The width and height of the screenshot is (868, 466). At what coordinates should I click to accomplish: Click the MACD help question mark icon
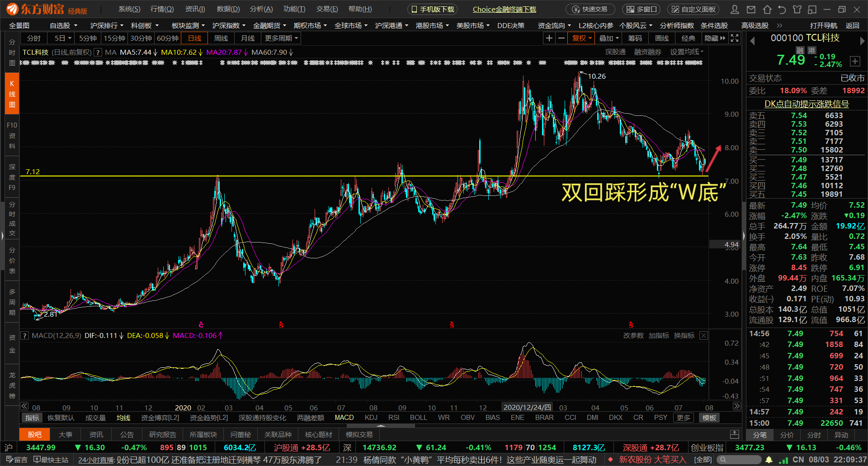point(25,336)
